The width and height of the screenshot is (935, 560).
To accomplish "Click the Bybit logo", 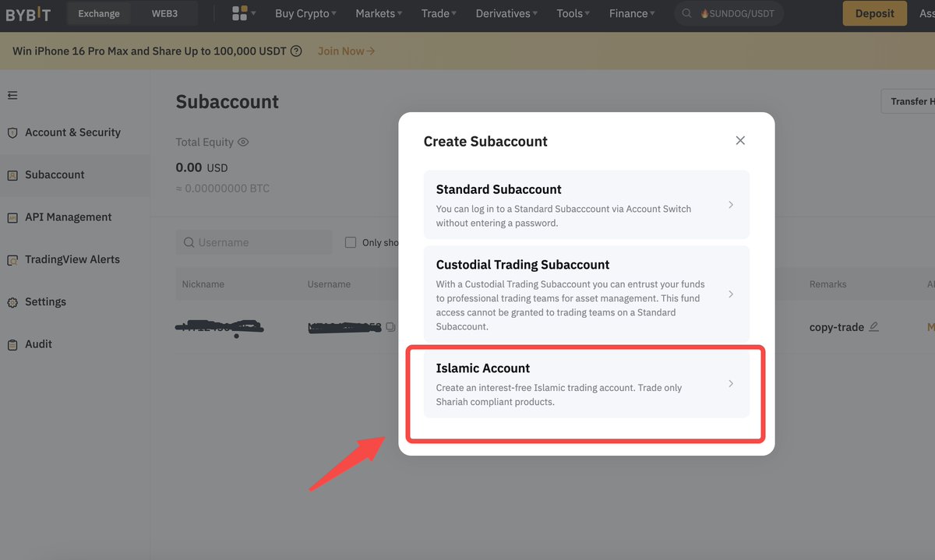I will 28,13.
